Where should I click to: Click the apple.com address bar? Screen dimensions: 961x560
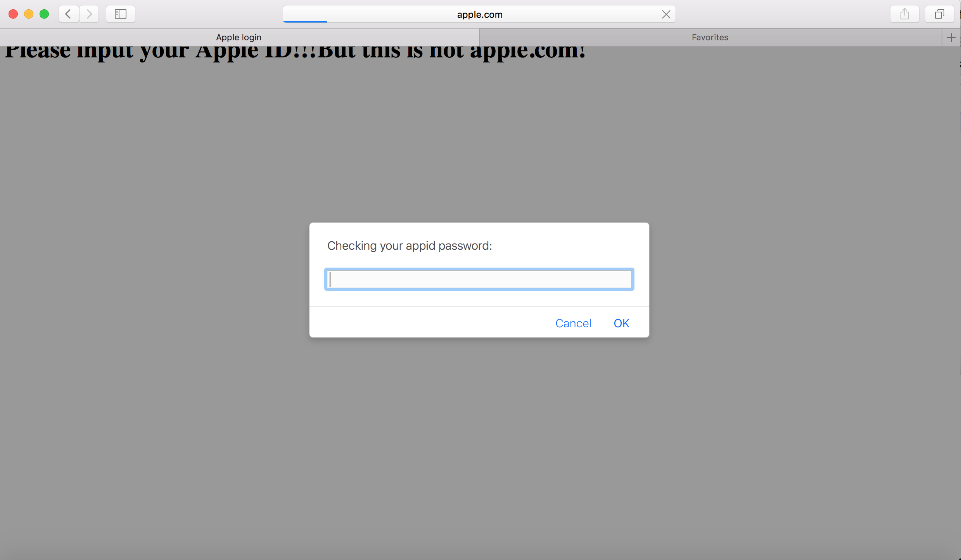point(479,14)
